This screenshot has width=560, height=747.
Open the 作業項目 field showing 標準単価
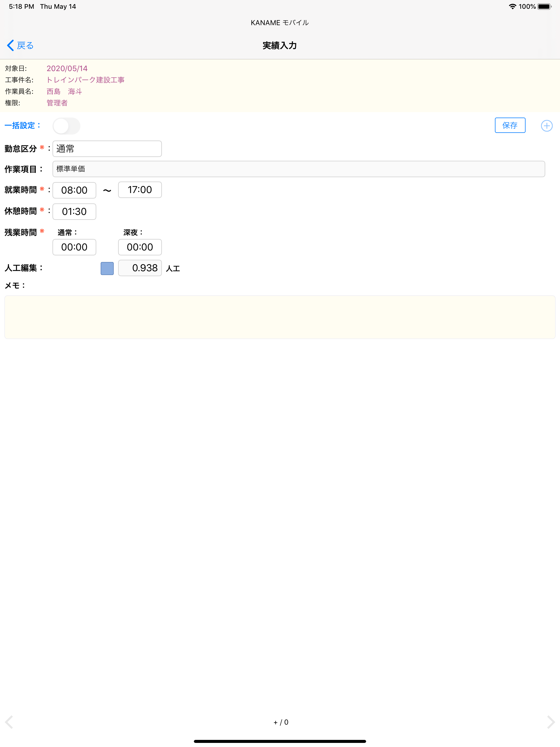pyautogui.click(x=299, y=169)
